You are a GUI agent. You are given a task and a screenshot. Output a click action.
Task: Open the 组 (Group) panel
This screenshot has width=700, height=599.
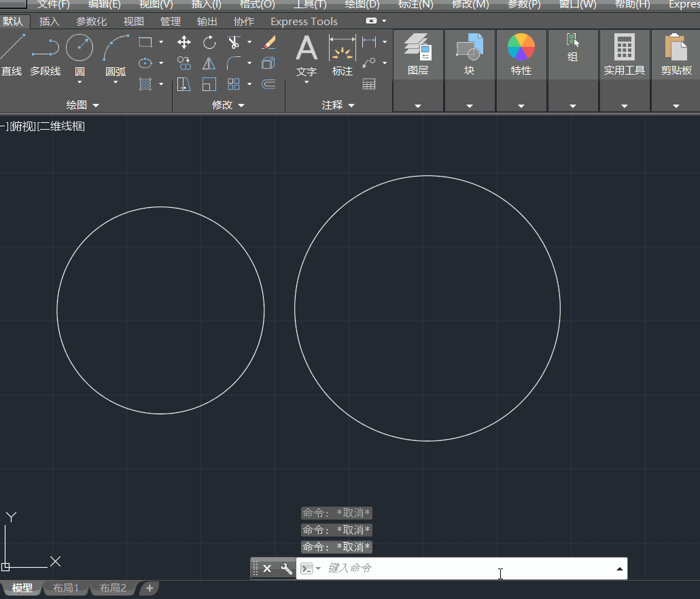[x=573, y=48]
